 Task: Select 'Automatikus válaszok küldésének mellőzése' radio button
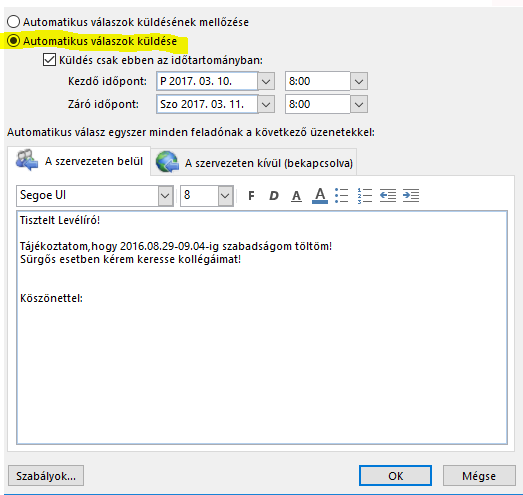(x=13, y=22)
